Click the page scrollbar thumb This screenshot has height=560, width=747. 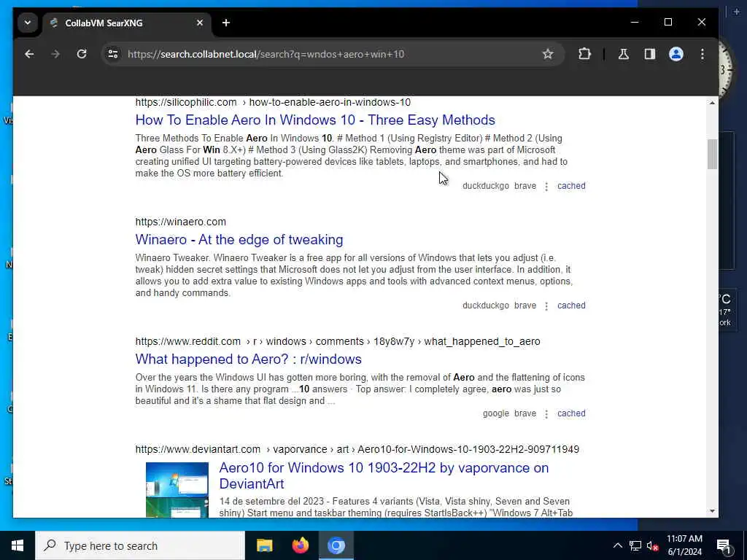click(x=712, y=154)
